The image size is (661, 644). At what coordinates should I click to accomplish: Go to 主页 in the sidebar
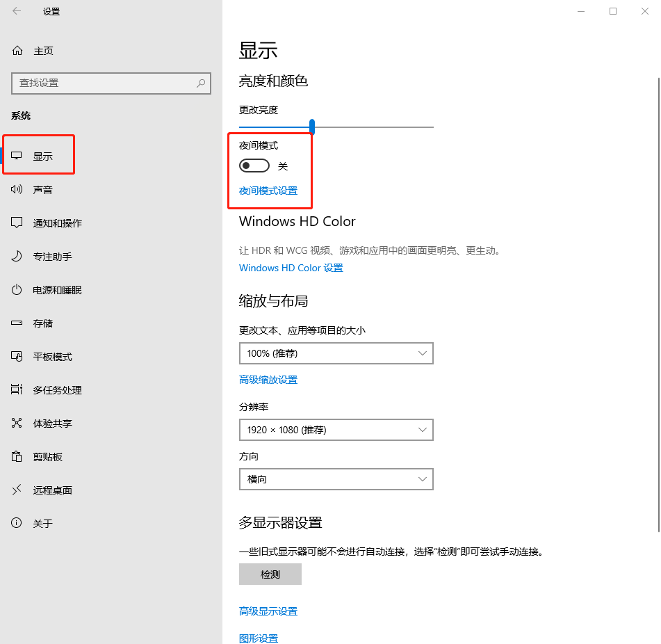point(43,51)
